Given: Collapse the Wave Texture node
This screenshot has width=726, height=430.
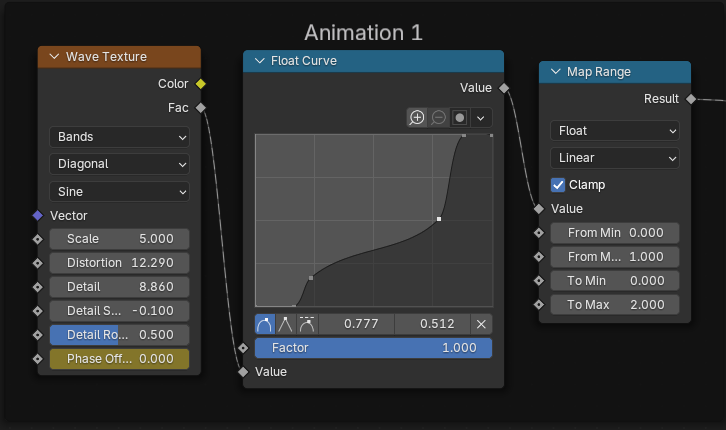Looking at the screenshot, I should 54,57.
